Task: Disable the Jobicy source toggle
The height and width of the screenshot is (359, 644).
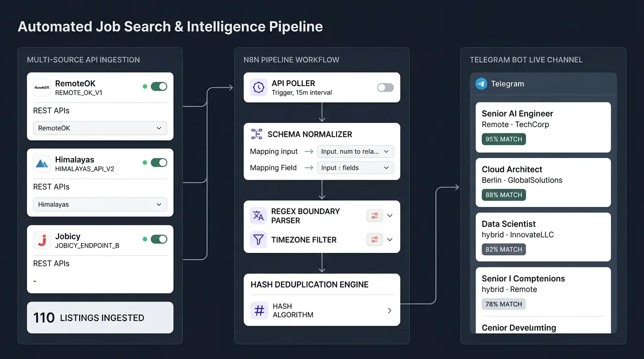Action: [159, 239]
